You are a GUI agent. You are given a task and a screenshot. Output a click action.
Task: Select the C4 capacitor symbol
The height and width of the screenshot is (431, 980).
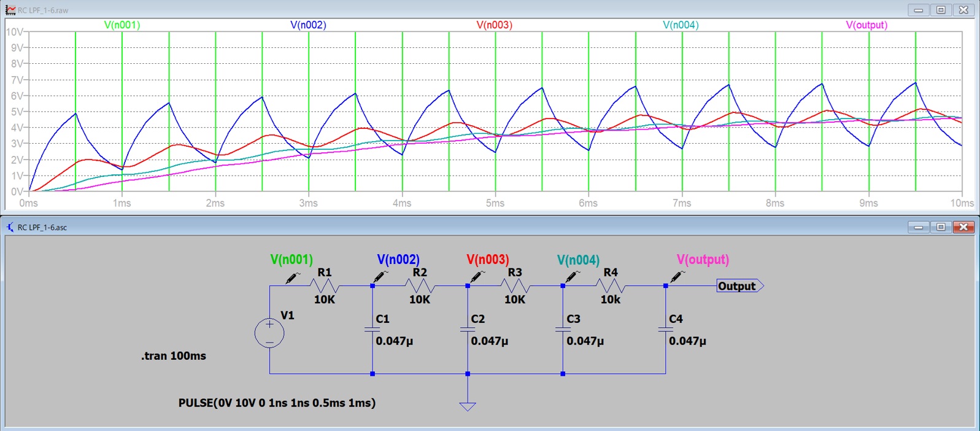pyautogui.click(x=666, y=330)
